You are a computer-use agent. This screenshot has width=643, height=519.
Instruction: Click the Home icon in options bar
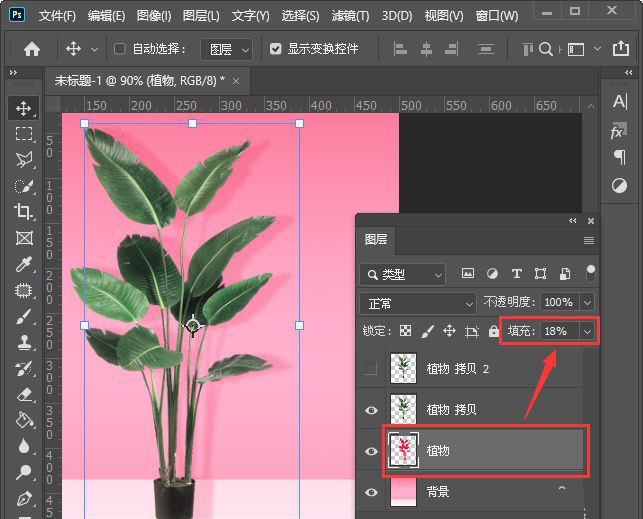tap(32, 49)
